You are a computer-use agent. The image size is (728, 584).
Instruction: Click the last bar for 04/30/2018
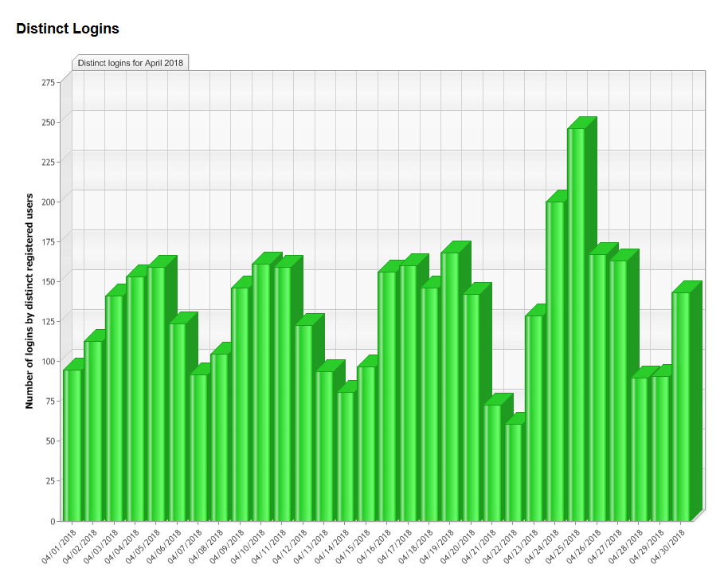point(680,406)
